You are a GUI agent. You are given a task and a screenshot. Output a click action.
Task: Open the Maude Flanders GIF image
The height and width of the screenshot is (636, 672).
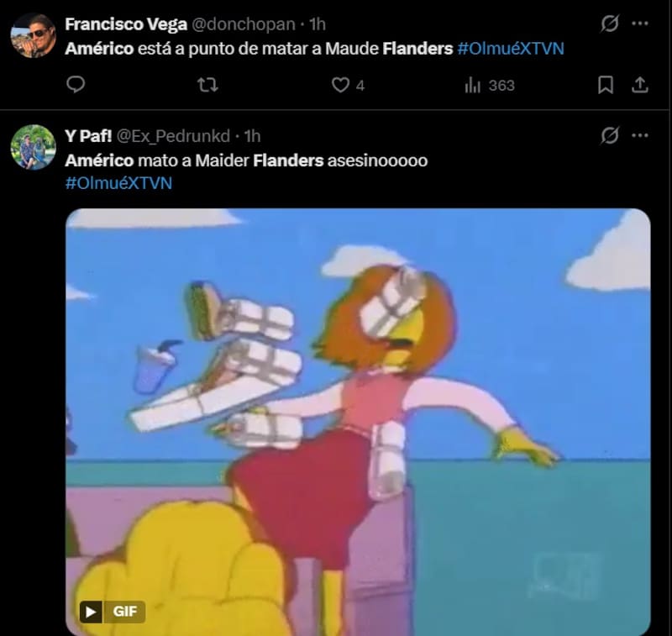(358, 422)
